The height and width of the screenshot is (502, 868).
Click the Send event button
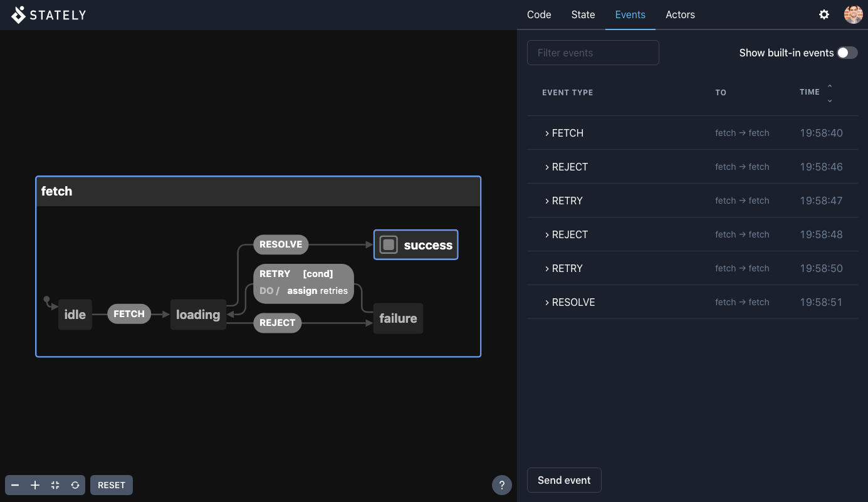coord(564,480)
